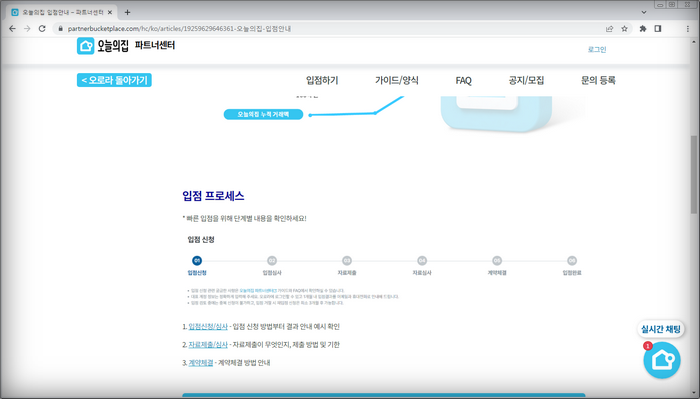Open the 공지/모집 menu
This screenshot has width=700, height=399.
(x=526, y=80)
